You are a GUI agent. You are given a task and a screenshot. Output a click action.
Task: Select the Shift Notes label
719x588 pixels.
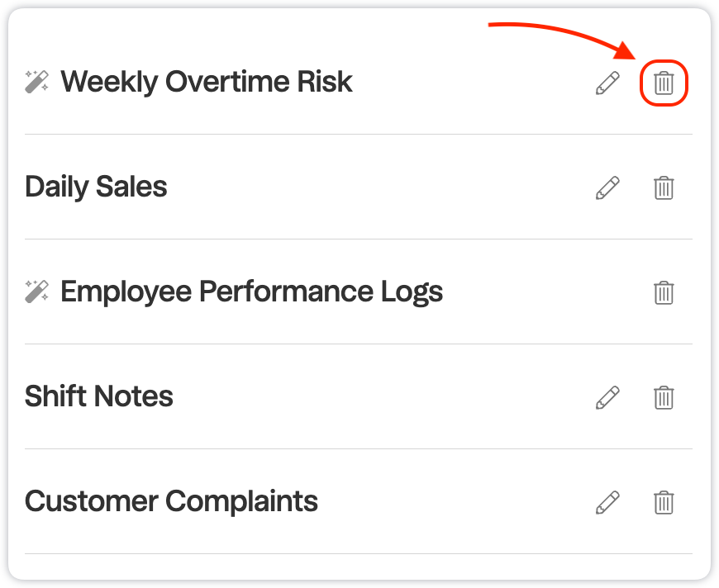[x=99, y=396]
